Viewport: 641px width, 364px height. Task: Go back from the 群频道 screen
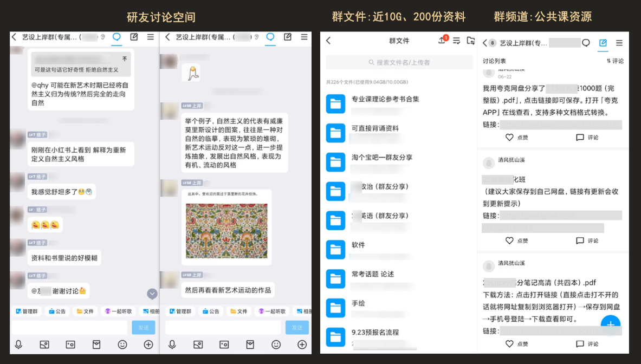[485, 43]
